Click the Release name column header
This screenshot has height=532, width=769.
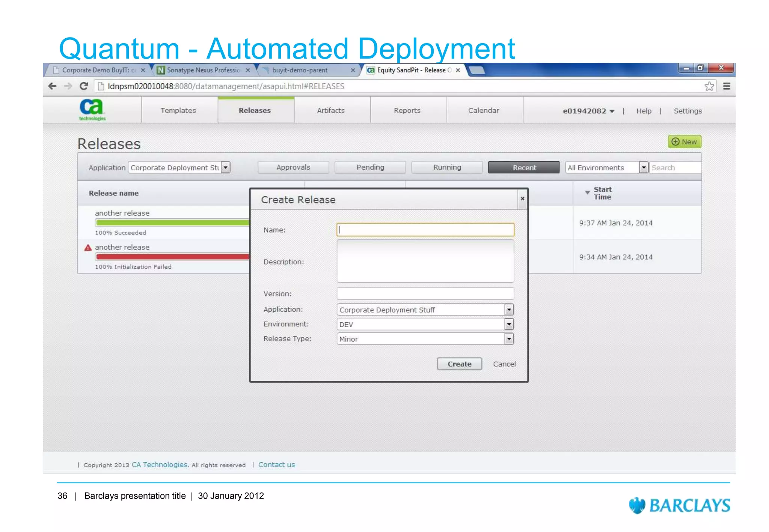[114, 193]
